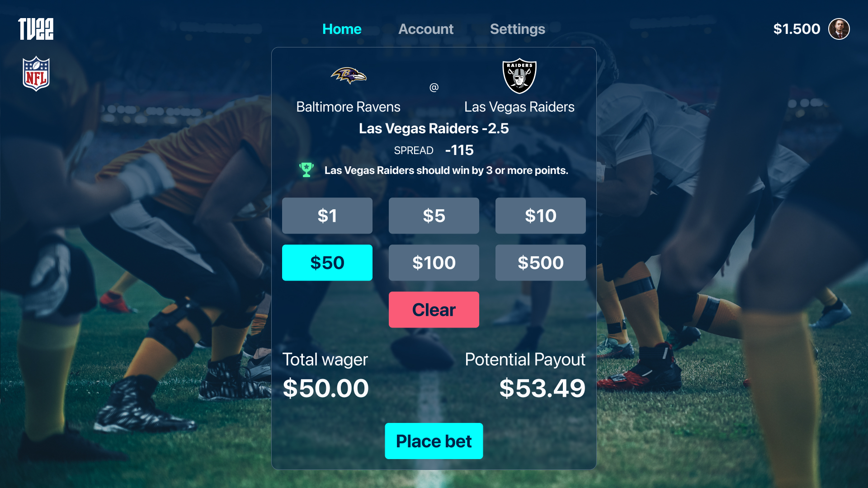Place bet on the Raiders spread
This screenshot has width=868, height=488.
click(x=434, y=441)
